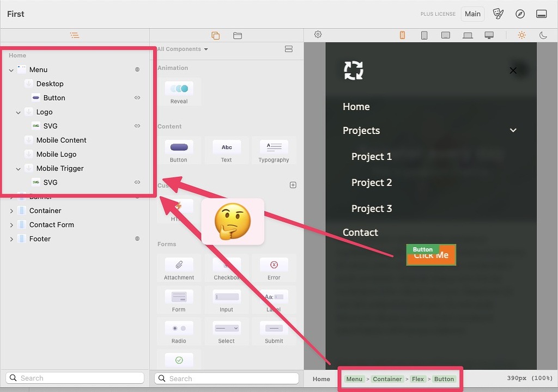Toggle the eye icon on Footer

point(137,238)
